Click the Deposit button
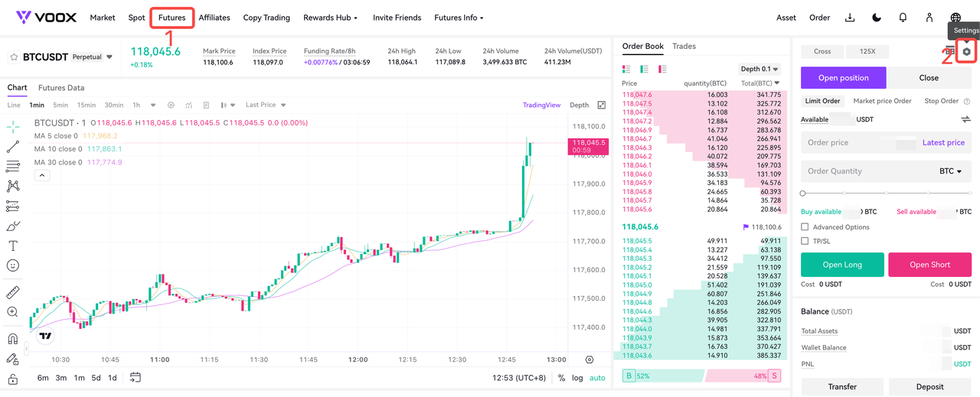 click(929, 386)
